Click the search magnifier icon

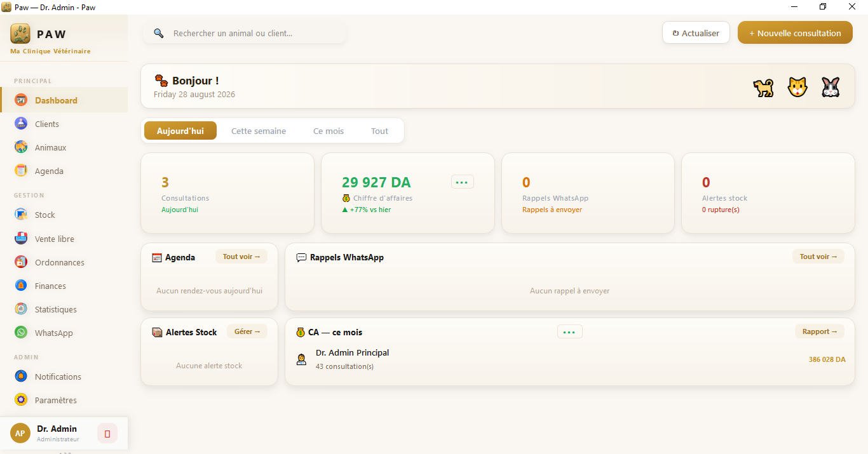coord(159,33)
